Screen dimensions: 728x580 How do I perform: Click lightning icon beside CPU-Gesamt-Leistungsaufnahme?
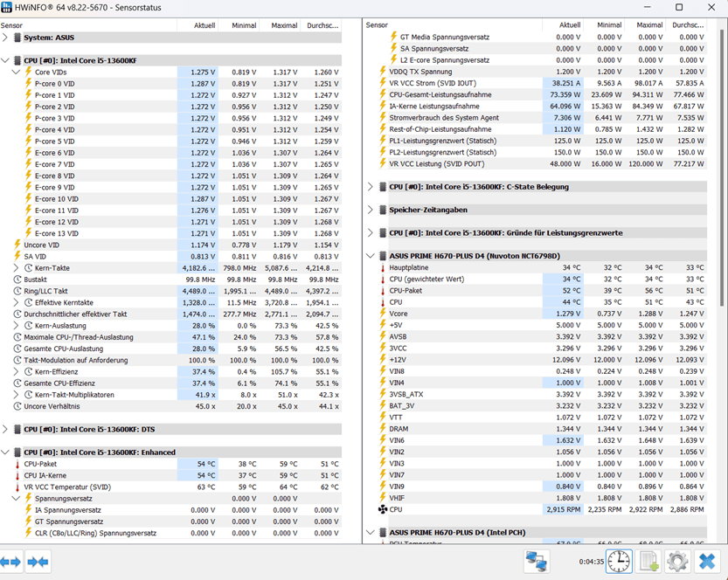(383, 94)
